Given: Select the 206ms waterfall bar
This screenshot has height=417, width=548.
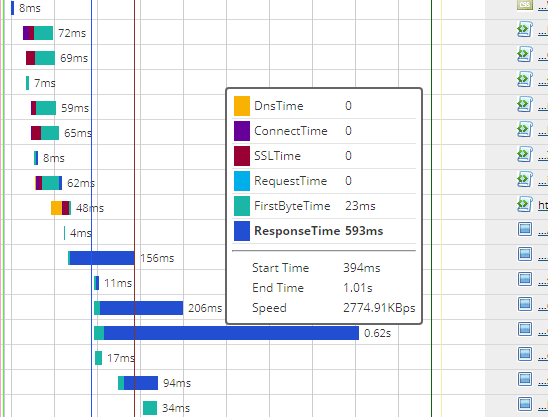Looking at the screenshot, I should click(x=138, y=308).
